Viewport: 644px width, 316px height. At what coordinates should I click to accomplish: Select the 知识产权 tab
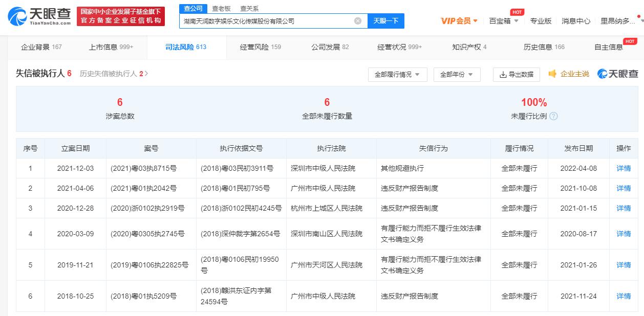click(469, 47)
